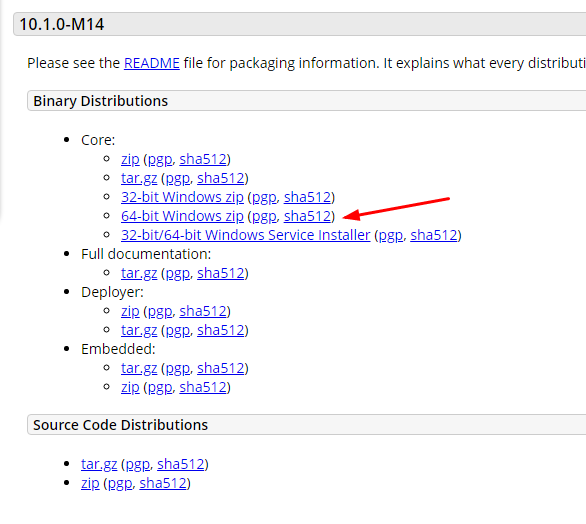Open pgp for Full documentation tar.gz
The height and width of the screenshot is (524, 586).
(x=178, y=274)
